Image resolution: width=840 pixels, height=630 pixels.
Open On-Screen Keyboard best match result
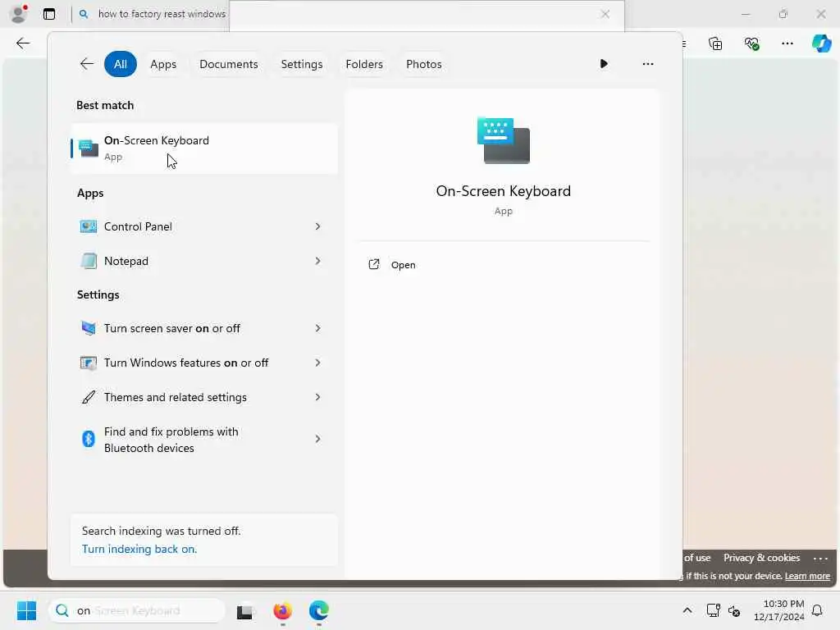click(x=204, y=148)
